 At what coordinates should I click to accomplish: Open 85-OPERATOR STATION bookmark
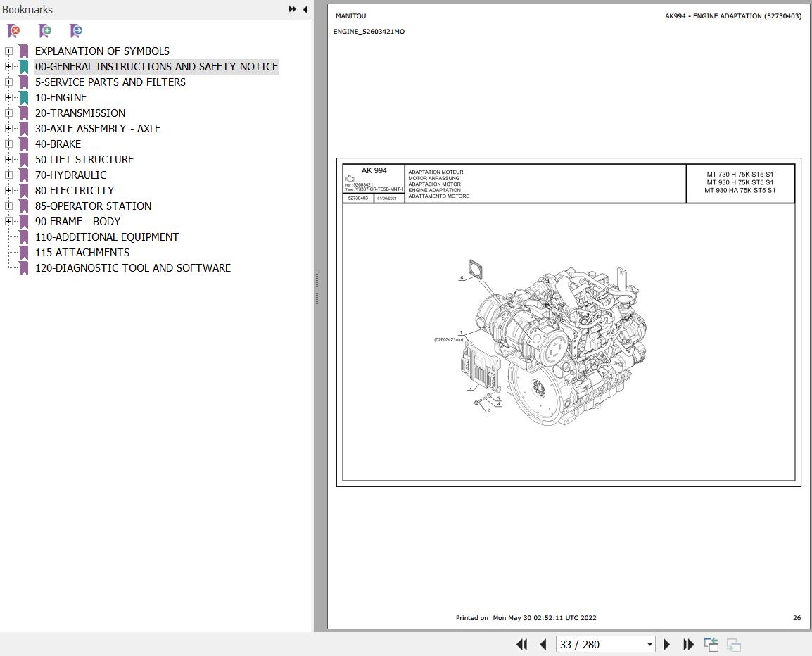tap(93, 206)
